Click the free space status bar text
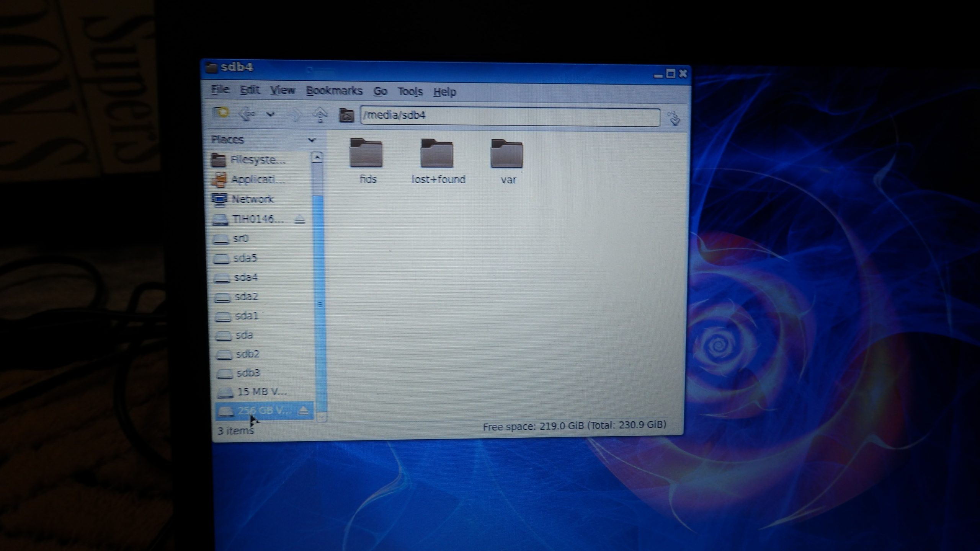Viewport: 980px width, 551px height. pyautogui.click(x=574, y=425)
